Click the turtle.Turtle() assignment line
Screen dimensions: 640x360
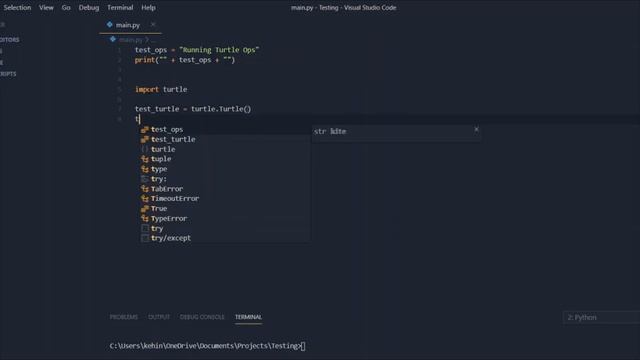coord(193,109)
